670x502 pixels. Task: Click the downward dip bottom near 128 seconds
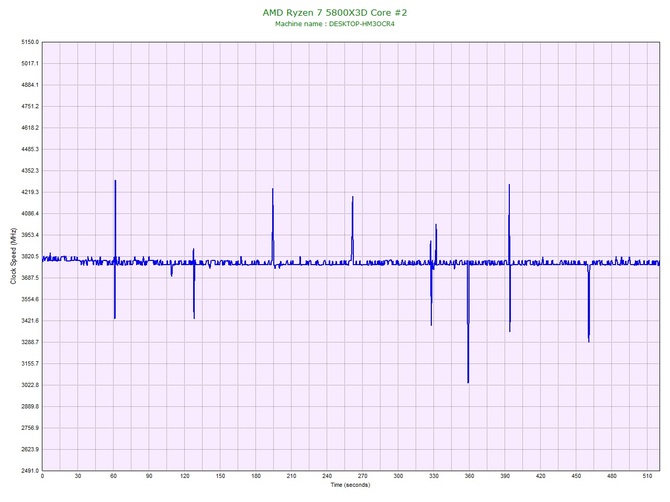(194, 317)
